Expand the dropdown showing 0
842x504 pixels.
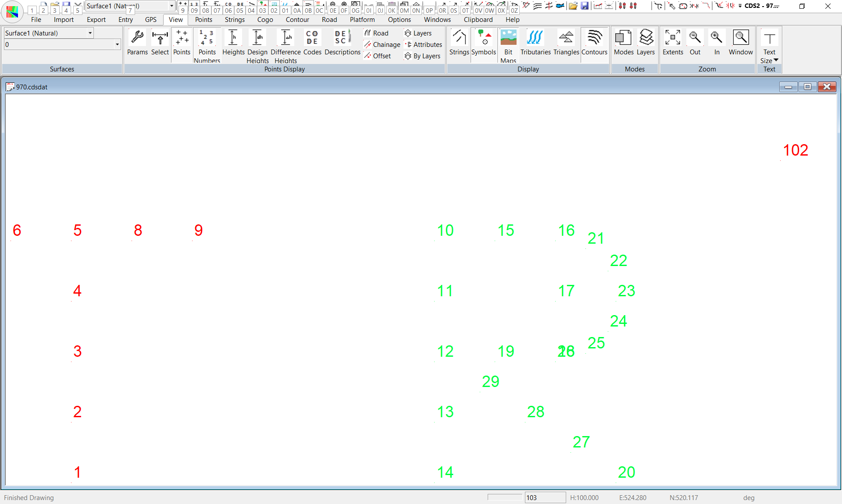coord(117,45)
